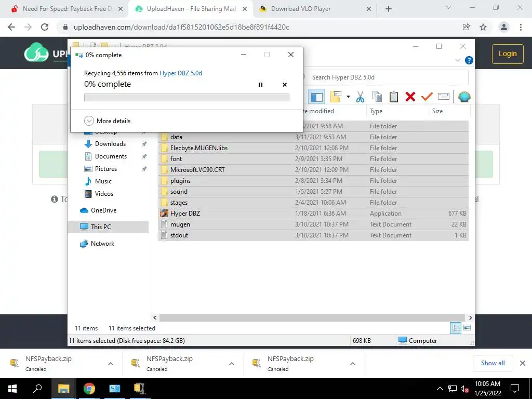This screenshot has width=532, height=399.
Task: Close the Need For Speed tab
Action: (x=121, y=9)
